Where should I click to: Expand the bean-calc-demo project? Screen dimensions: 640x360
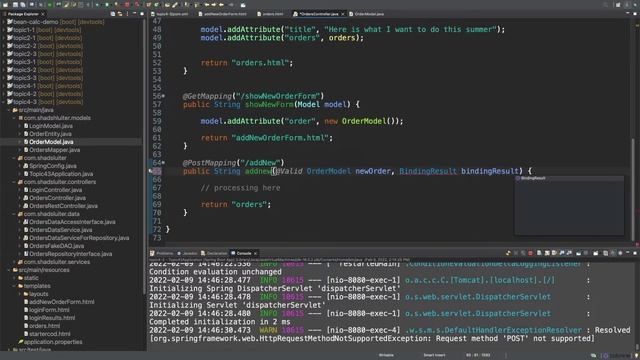pyautogui.click(x=4, y=22)
